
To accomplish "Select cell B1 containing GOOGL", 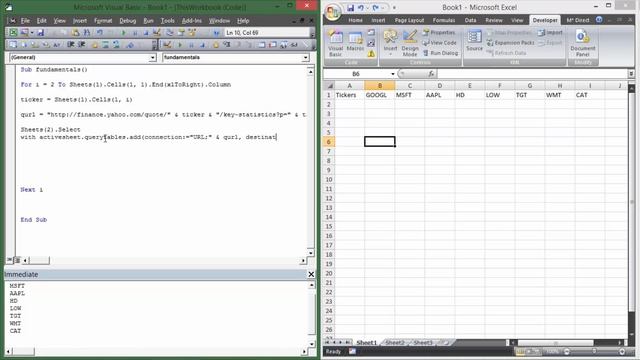I will click(380, 95).
